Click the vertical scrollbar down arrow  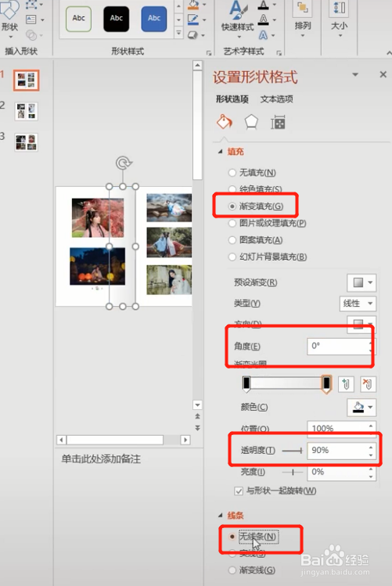click(x=197, y=404)
